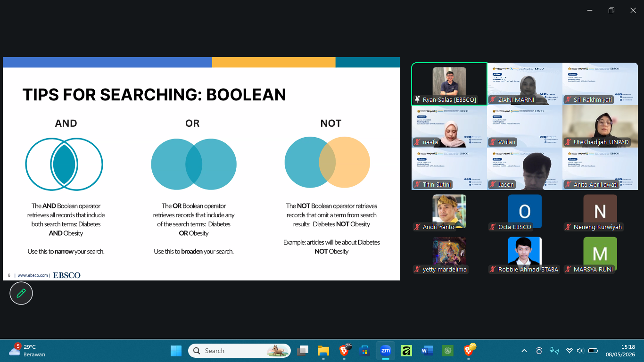Click muted mic icon beside Sri Rakhmiyati
Viewport: 644px width, 362px height.
click(568, 100)
